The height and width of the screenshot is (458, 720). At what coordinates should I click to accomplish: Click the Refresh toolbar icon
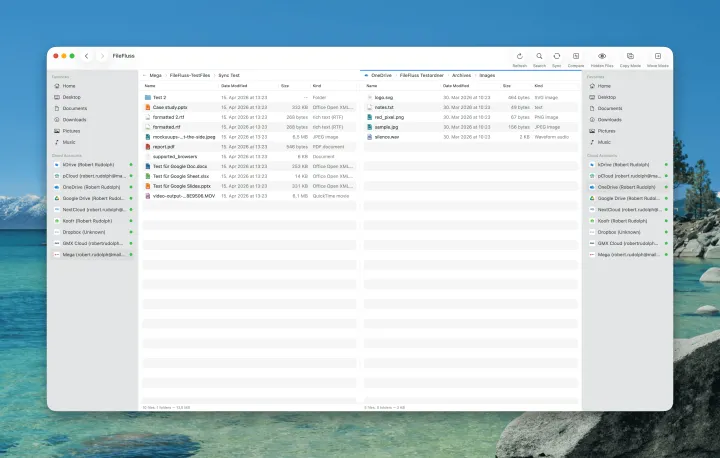(519, 56)
